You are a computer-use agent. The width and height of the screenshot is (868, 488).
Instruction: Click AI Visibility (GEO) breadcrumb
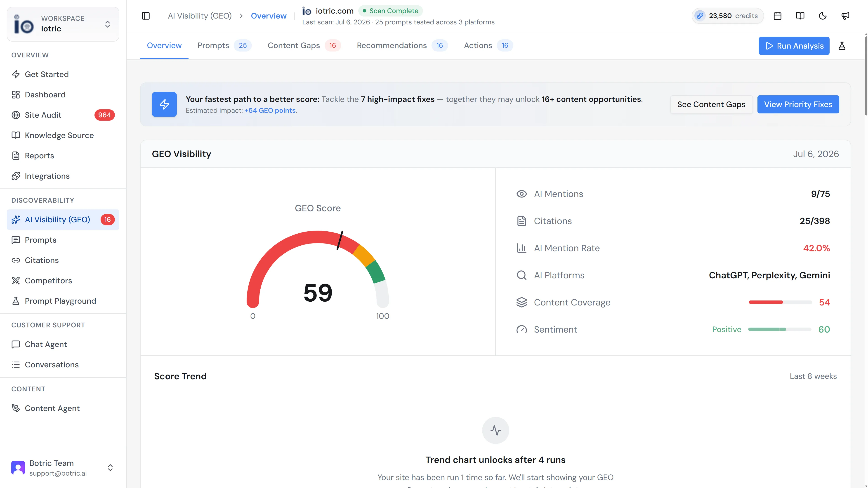click(x=200, y=16)
